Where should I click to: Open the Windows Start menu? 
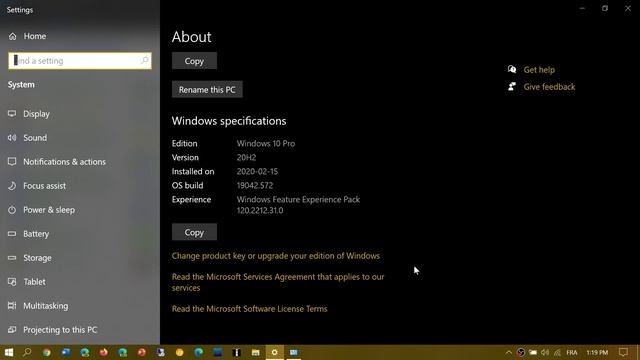click(9, 352)
